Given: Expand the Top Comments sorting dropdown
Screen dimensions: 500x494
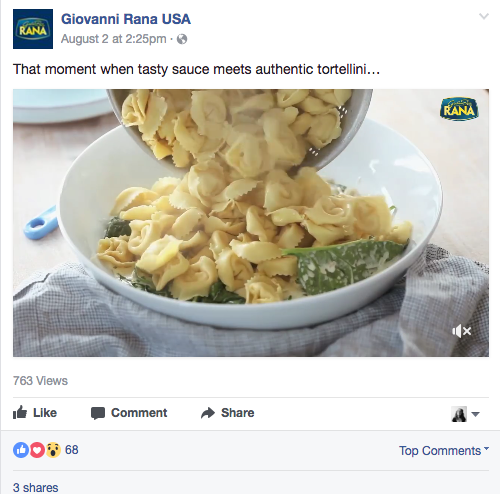Looking at the screenshot, I should (444, 451).
